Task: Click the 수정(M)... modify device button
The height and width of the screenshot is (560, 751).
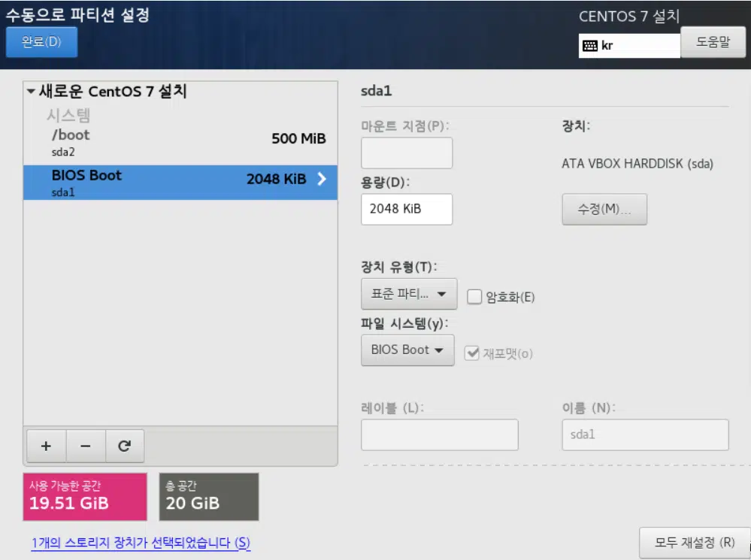Action: [604, 209]
